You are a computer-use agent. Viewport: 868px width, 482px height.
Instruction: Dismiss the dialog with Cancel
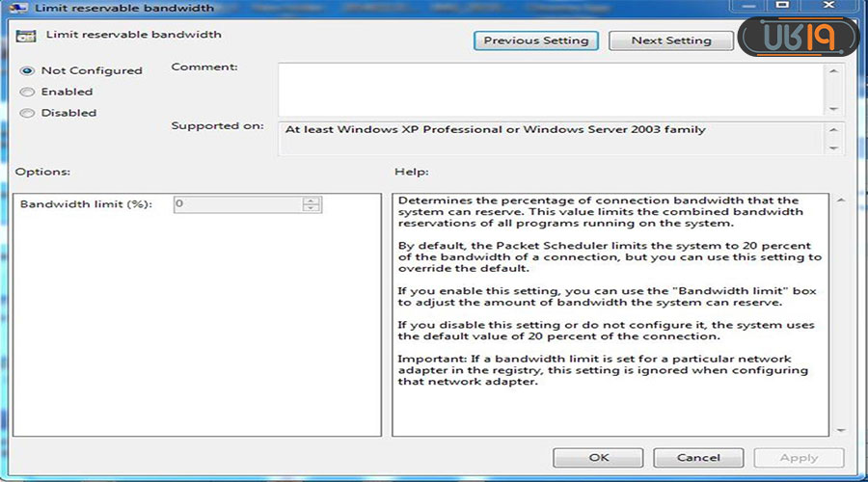tap(698, 457)
